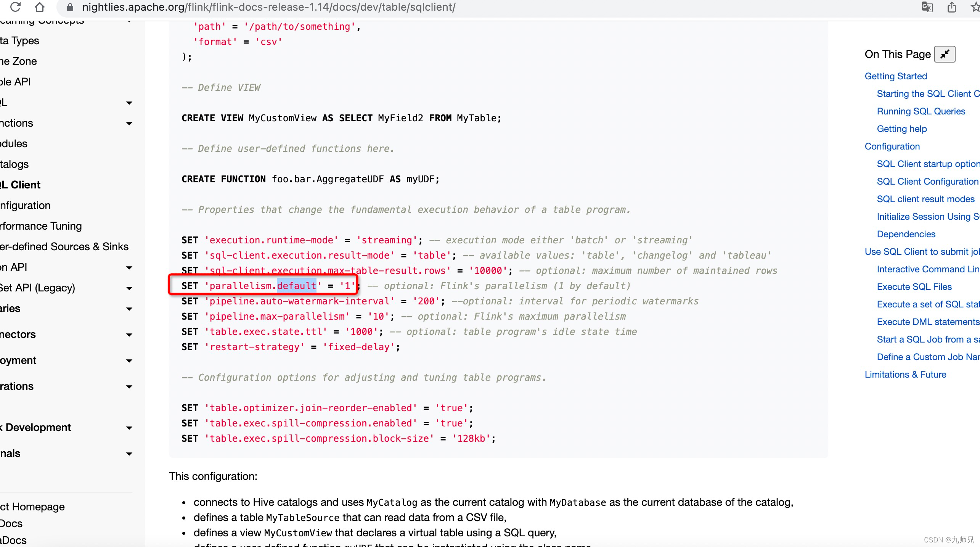The image size is (980, 547).
Task: Click the lock icon in address bar
Action: point(70,7)
